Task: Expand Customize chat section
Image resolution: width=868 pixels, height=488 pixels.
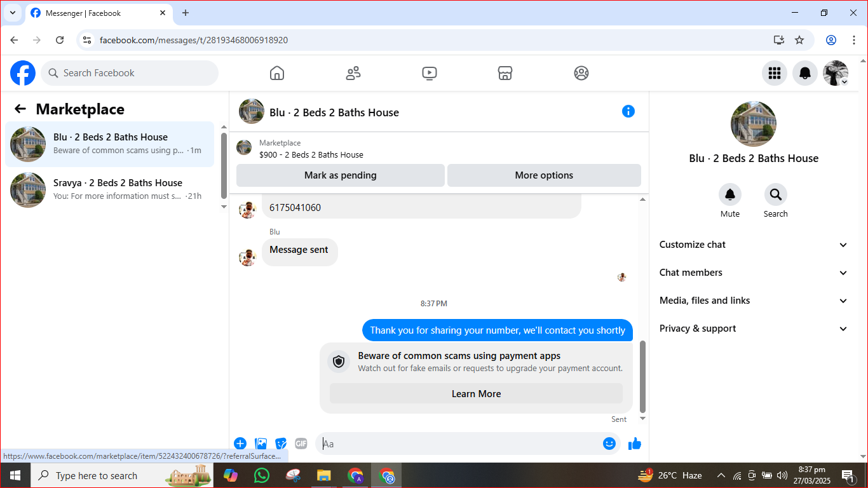Action: click(x=754, y=245)
